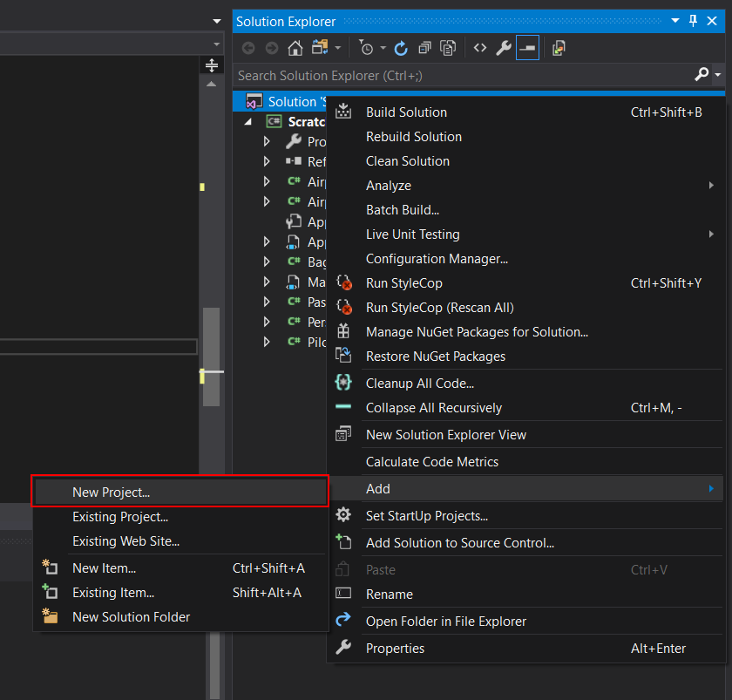The image size is (732, 700).
Task: Select New Project... from Add submenu
Action: pos(181,493)
